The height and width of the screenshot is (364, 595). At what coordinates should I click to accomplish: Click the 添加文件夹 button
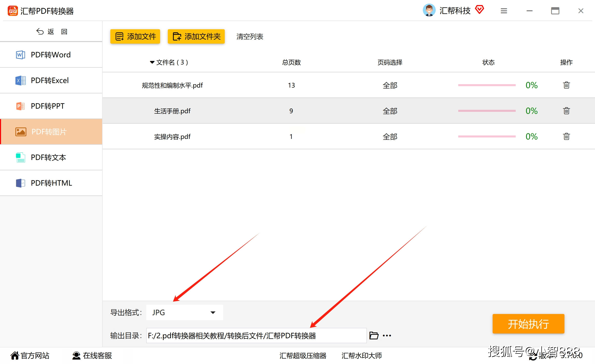[x=196, y=36]
